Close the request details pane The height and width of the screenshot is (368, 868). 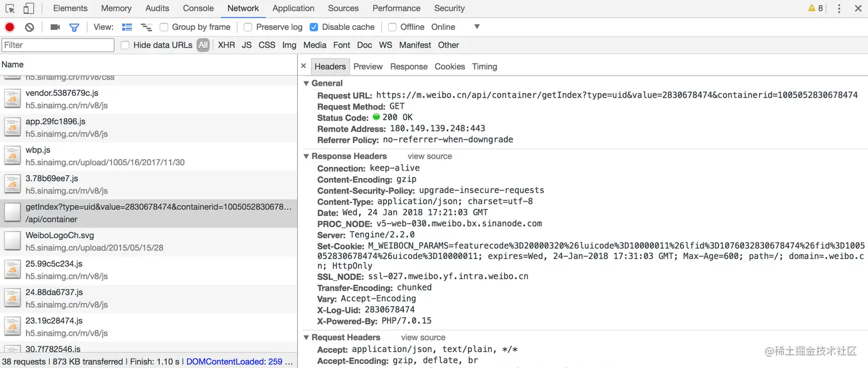[304, 66]
